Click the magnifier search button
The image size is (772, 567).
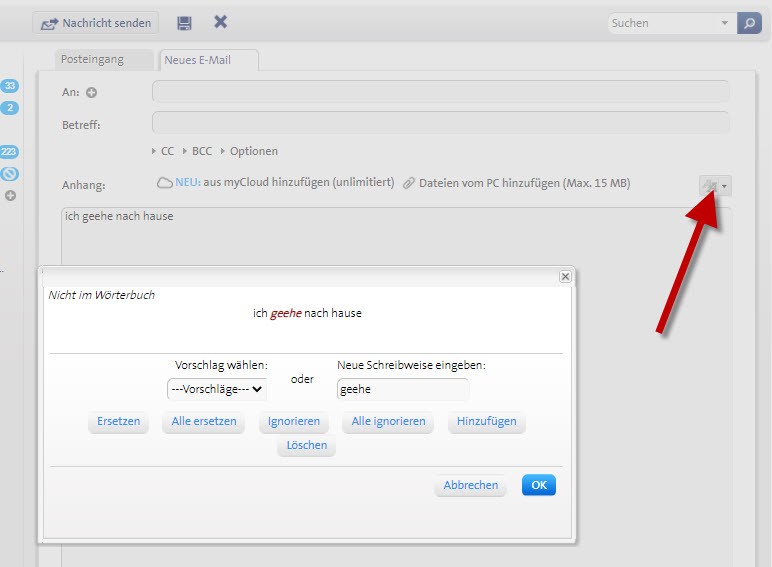coord(749,23)
